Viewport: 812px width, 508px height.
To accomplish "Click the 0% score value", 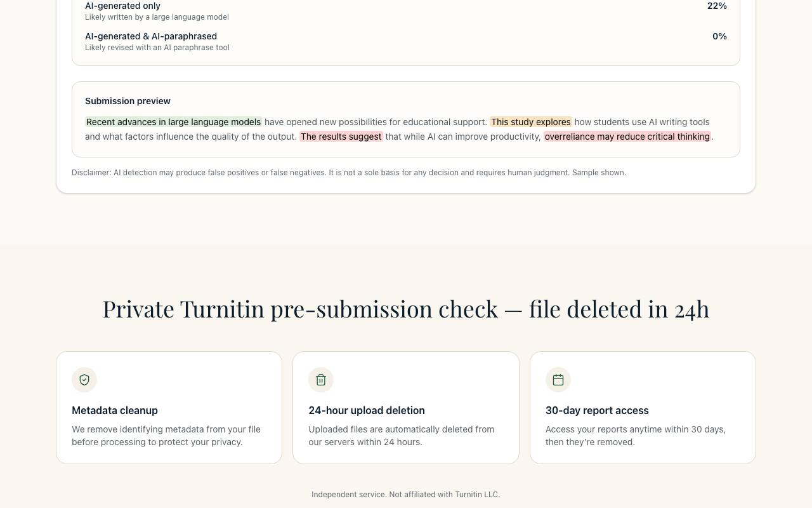I will pyautogui.click(x=719, y=36).
